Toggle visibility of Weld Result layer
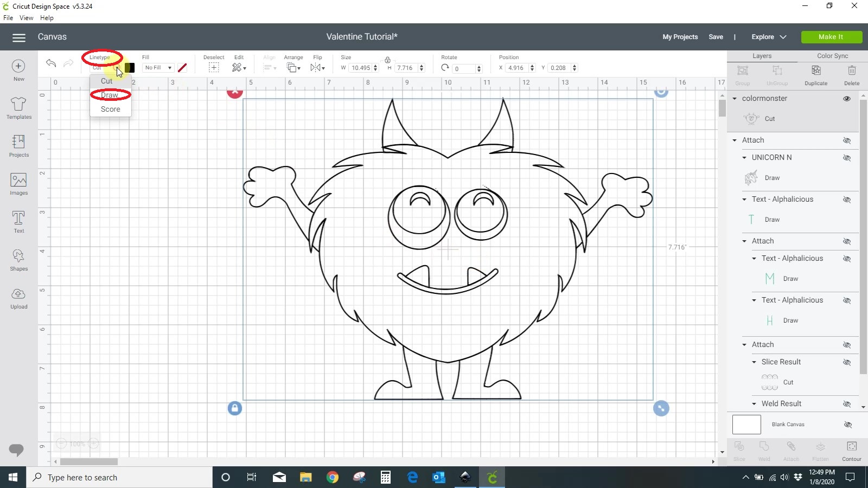Screen dimensions: 868x488 click(x=847, y=404)
